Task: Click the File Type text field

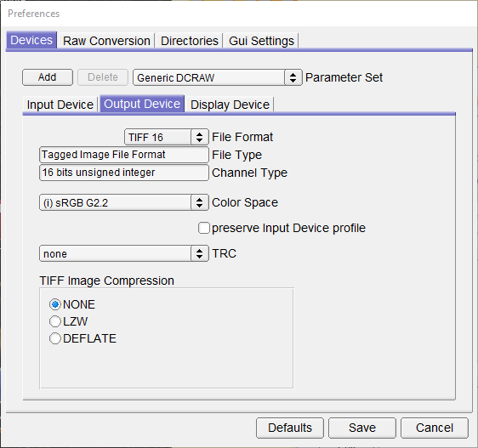Action: point(124,155)
